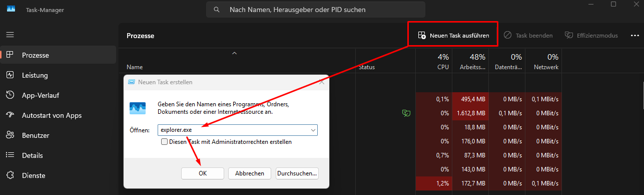644x195 pixels.
Task: Open the Prozesse page in sidebar
Action: (59, 55)
